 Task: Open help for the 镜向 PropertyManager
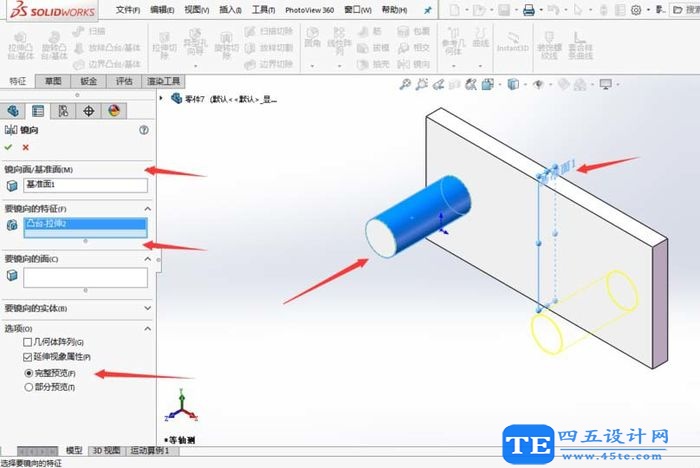pos(144,130)
